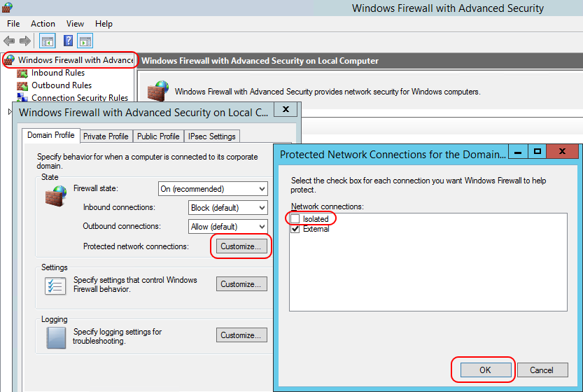This screenshot has width=583, height=392.
Task: Close the Protected Network Connections dialog
Action: click(x=563, y=151)
